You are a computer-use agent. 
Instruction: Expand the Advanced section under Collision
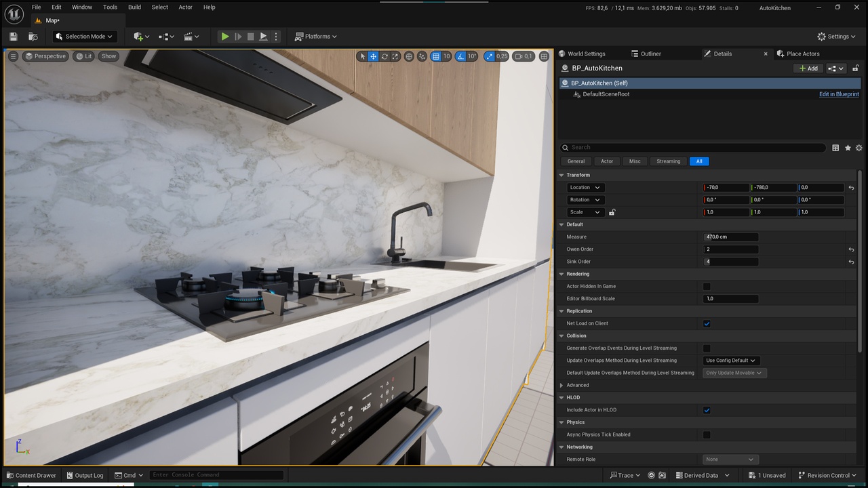(561, 385)
